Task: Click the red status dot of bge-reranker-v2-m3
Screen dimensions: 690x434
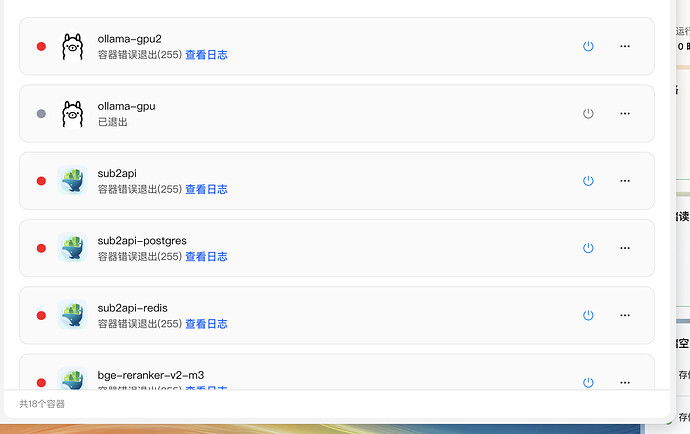Action: coord(41,383)
